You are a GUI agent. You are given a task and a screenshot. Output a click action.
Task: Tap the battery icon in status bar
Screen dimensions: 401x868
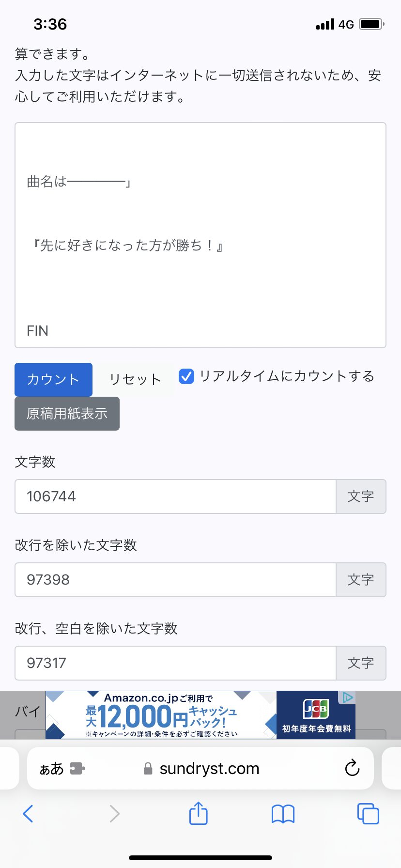(372, 24)
